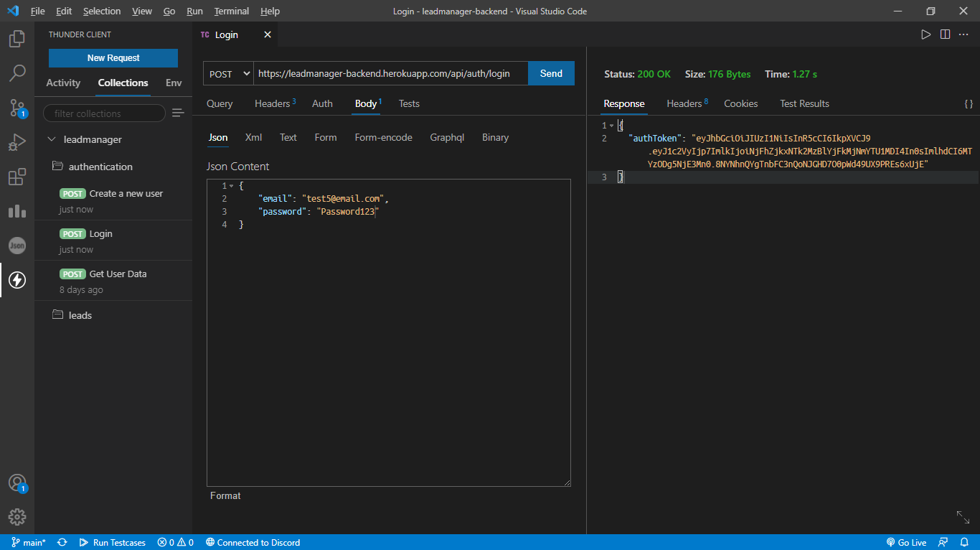This screenshot has height=550, width=980.
Task: Fold JSON body at line 1 arrow
Action: (x=231, y=186)
